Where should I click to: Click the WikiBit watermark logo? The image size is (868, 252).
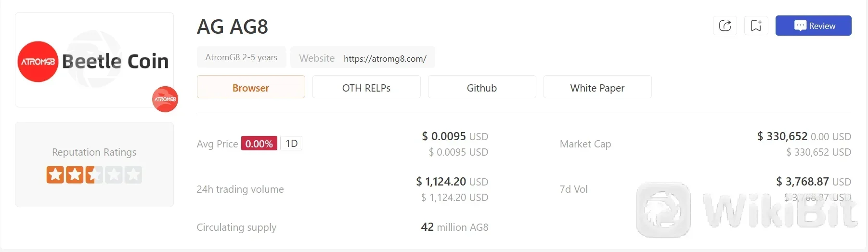pyautogui.click(x=746, y=210)
